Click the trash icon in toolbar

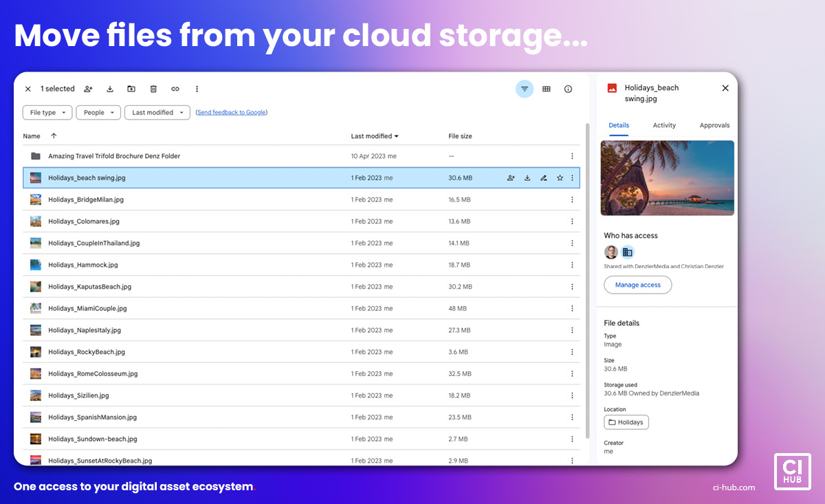click(153, 89)
